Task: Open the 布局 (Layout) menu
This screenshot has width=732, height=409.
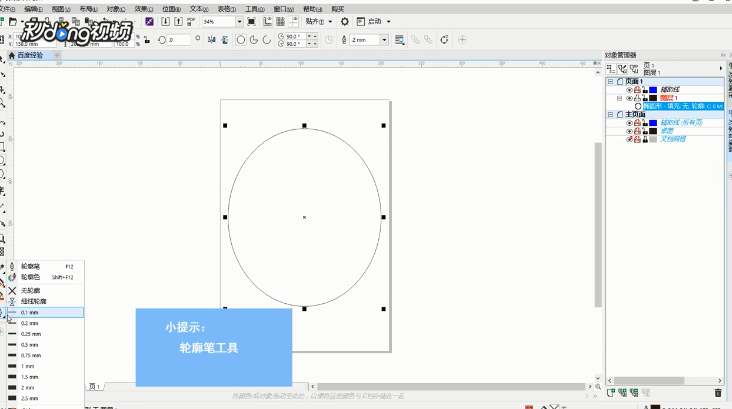Action: [x=89, y=9]
